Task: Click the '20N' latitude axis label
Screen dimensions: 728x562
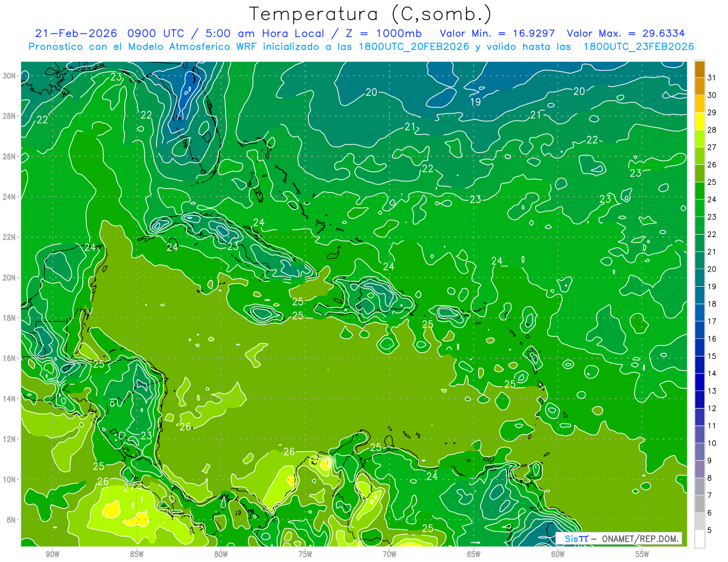Action: click(x=10, y=278)
